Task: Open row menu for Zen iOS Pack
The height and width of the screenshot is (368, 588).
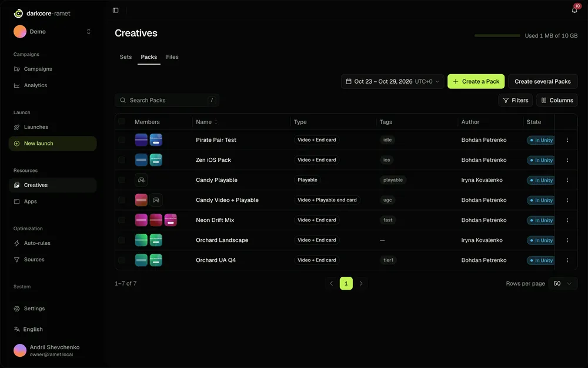Action: coord(567,160)
